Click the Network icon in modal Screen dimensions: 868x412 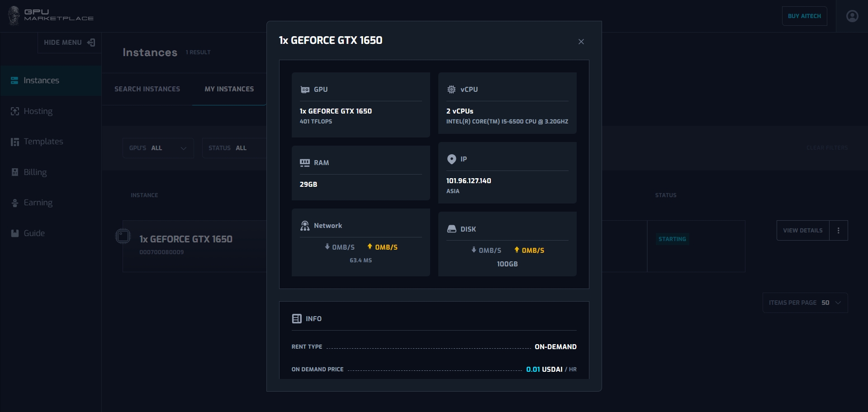(305, 226)
